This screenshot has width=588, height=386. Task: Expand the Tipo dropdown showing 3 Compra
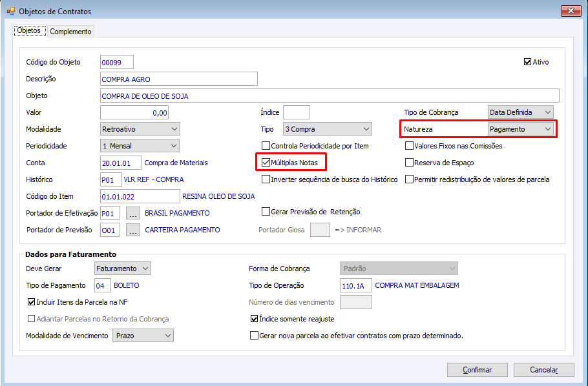(328, 129)
